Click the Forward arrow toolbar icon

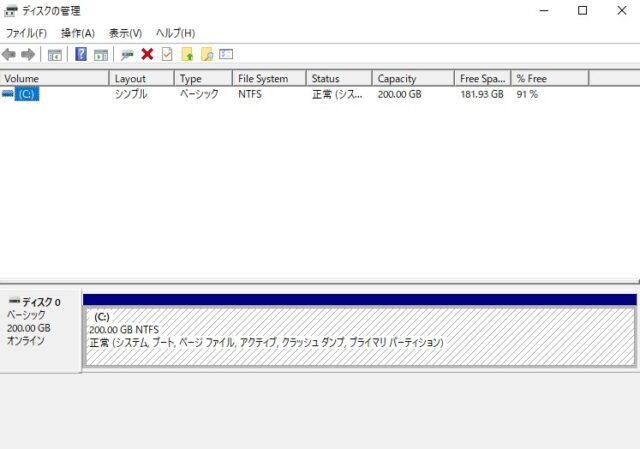pos(28,54)
